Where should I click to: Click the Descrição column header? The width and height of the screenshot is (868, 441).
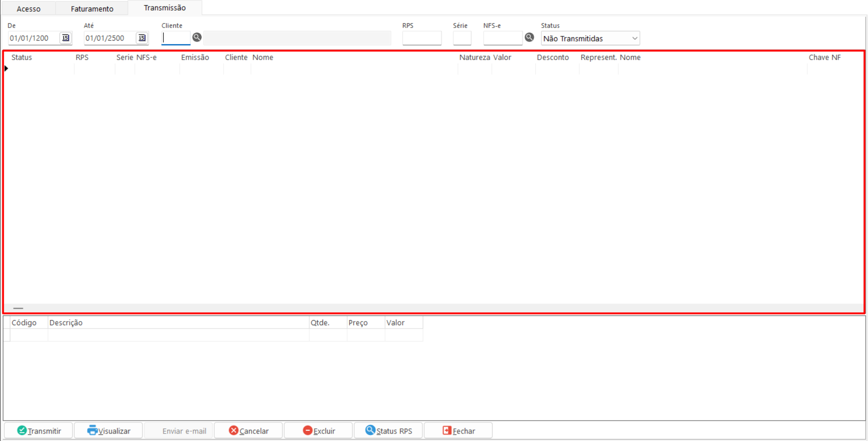pyautogui.click(x=66, y=323)
